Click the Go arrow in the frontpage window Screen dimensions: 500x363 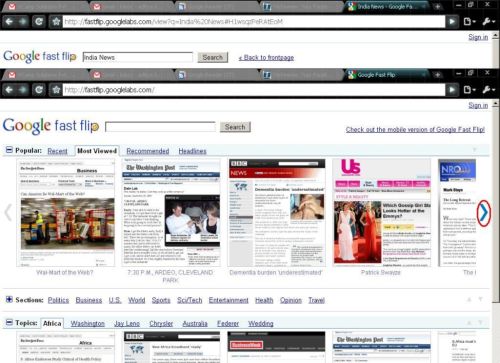452,90
